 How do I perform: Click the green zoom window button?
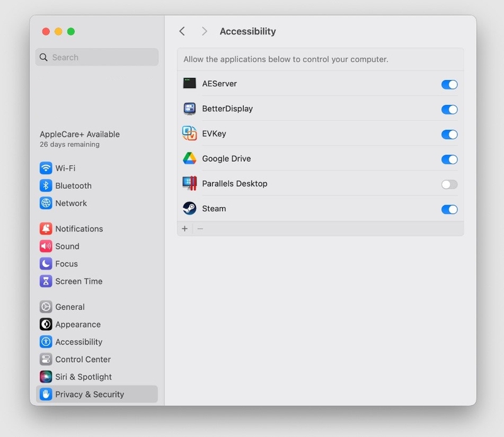(x=71, y=31)
